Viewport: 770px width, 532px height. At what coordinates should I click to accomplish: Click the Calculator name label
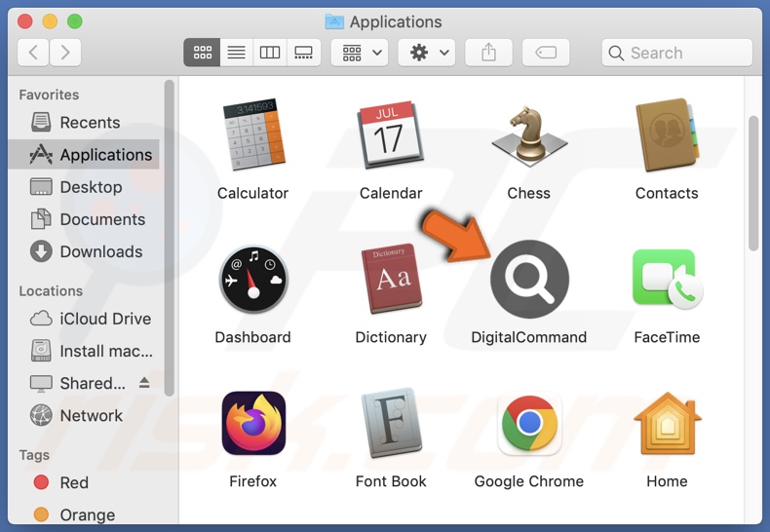252,193
